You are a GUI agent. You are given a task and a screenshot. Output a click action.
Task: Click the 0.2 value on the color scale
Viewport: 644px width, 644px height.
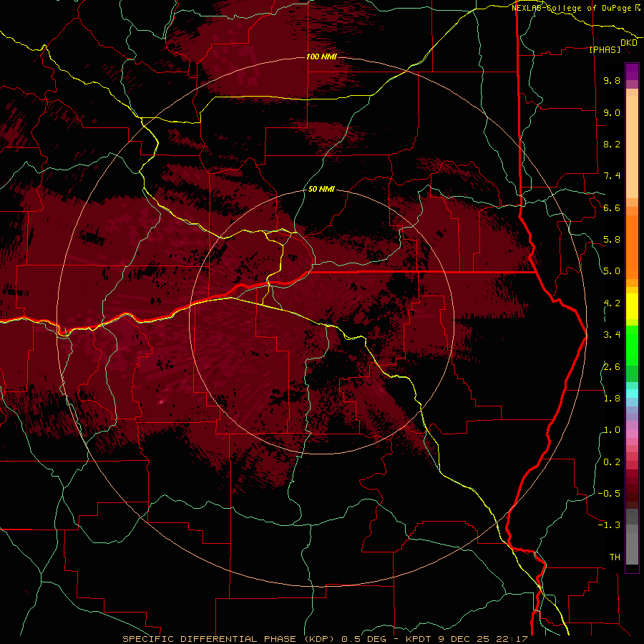click(612, 462)
